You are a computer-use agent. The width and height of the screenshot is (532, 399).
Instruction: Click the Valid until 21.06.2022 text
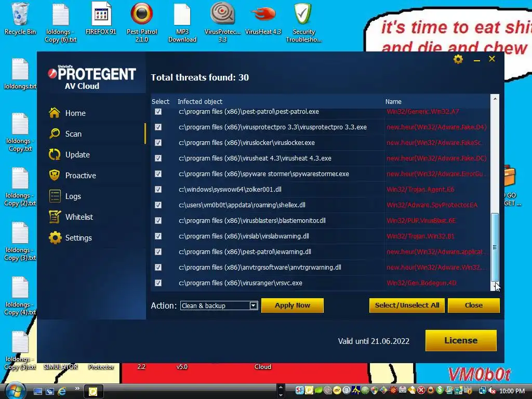click(374, 341)
